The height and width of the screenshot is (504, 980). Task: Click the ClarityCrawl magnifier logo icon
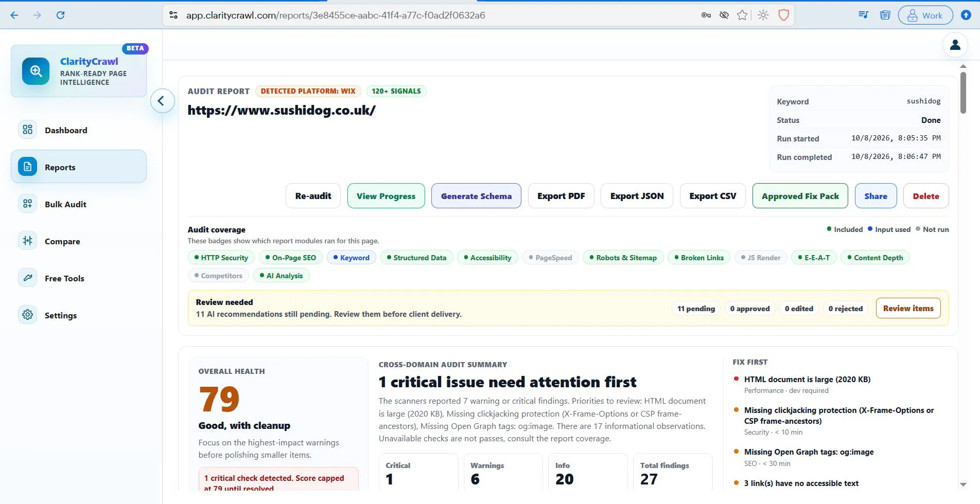pos(36,71)
